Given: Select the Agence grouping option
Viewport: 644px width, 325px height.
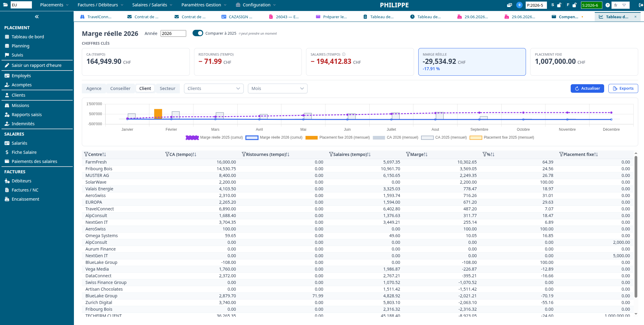Looking at the screenshot, I should 94,88.
